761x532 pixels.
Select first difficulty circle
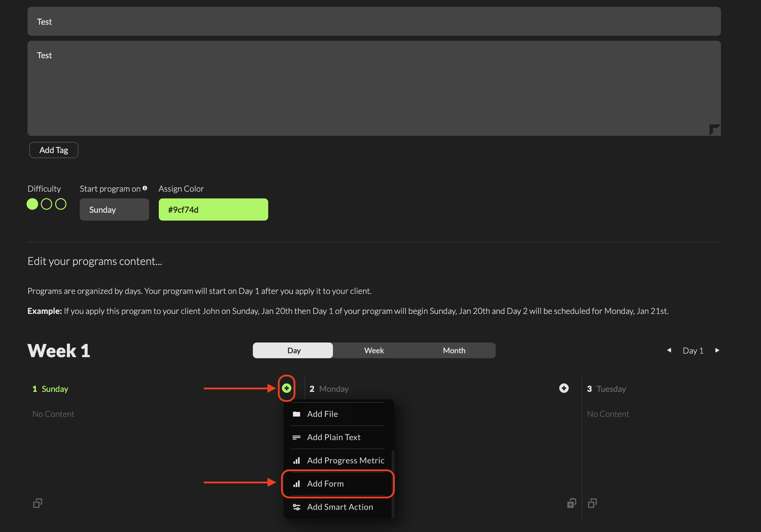(x=33, y=204)
